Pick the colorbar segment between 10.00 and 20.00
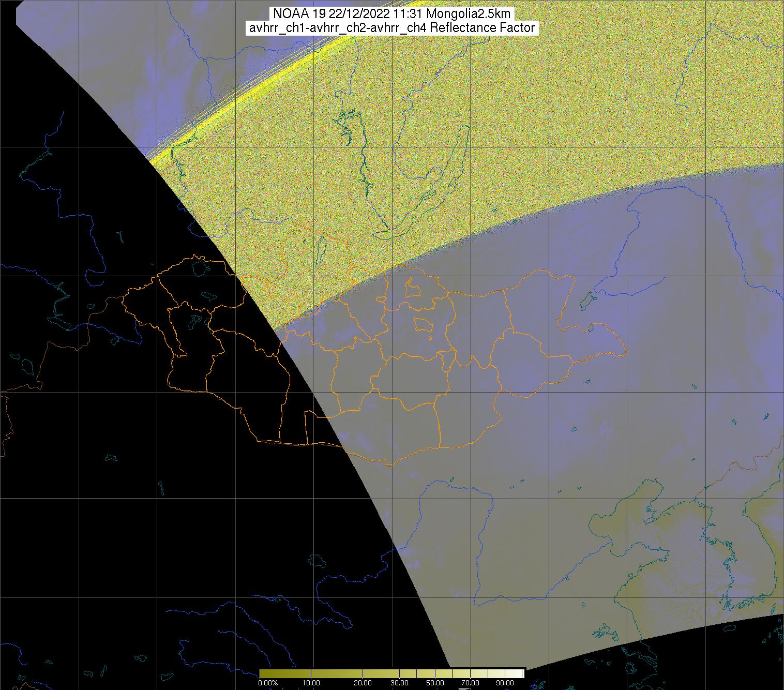 [336, 673]
